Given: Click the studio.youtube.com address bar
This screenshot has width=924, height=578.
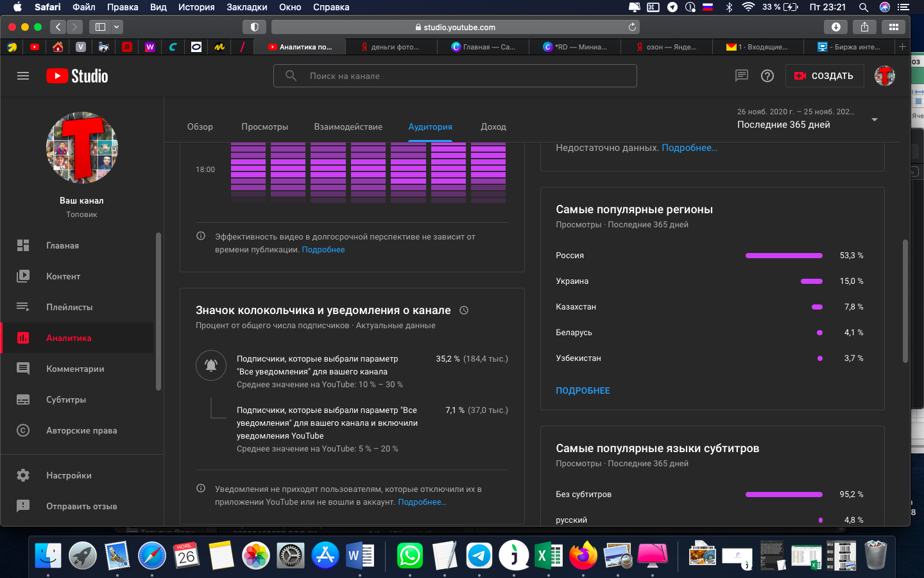Looking at the screenshot, I should [456, 27].
